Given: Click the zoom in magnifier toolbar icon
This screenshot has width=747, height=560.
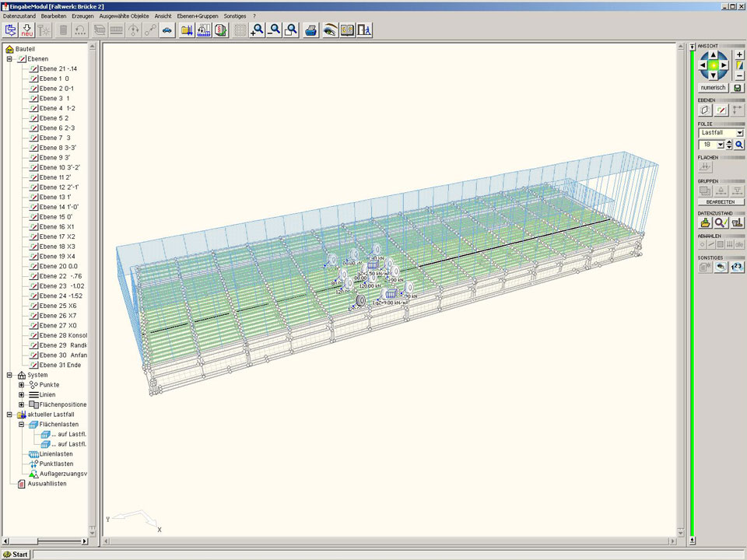Looking at the screenshot, I should pos(257,30).
